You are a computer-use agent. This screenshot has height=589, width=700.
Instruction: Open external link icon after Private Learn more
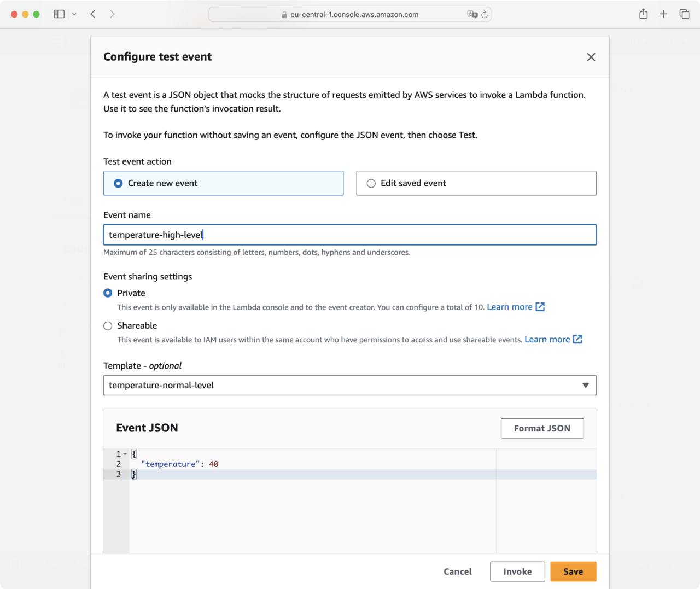click(x=540, y=307)
